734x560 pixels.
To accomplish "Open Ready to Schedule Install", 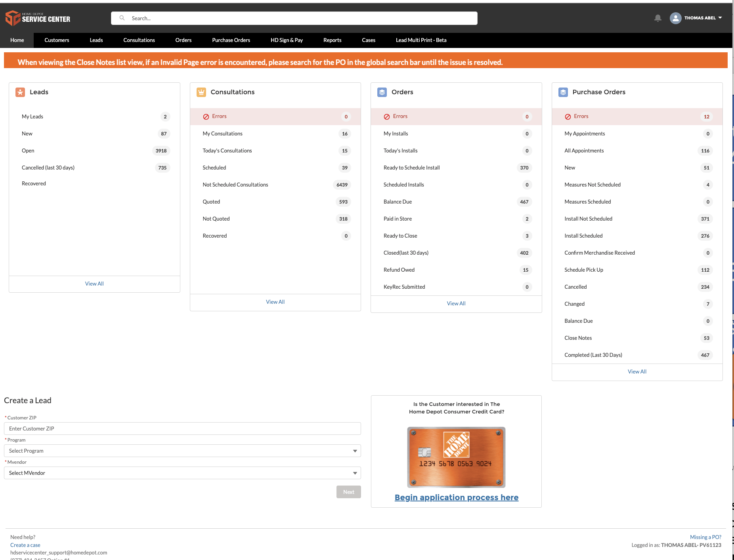I will 456,168.
